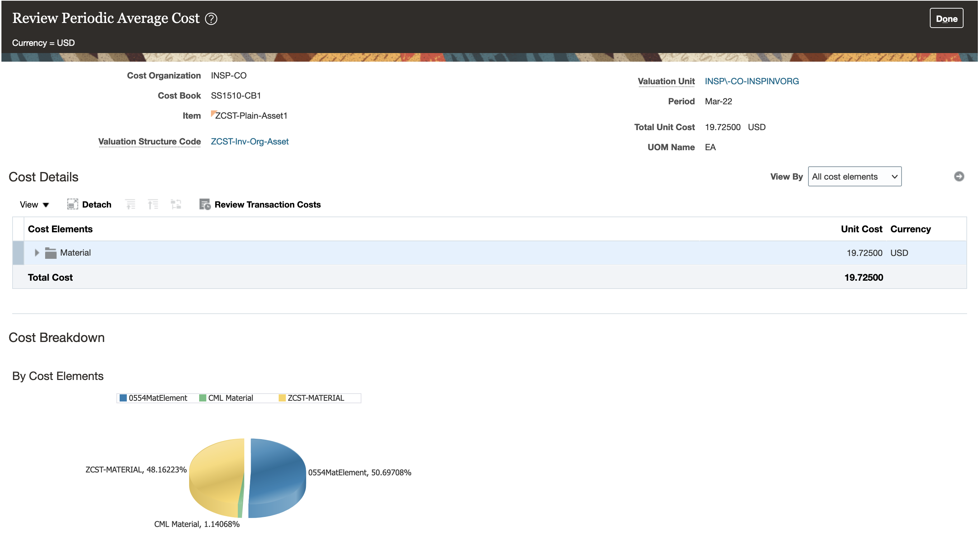Click the show-as-top hierarchy toolbar icon
The width and height of the screenshot is (980, 542).
tap(176, 204)
